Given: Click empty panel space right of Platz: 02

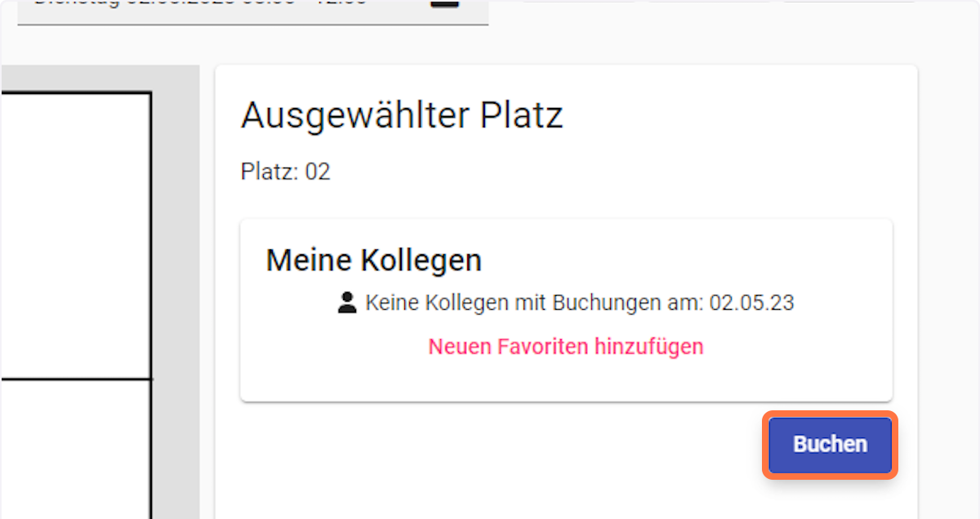Looking at the screenshot, I should point(612,172).
